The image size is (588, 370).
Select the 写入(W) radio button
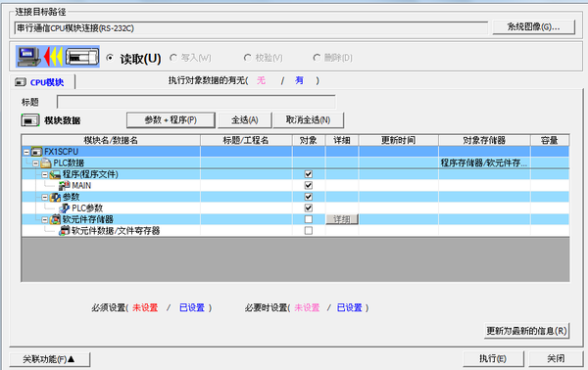point(173,58)
